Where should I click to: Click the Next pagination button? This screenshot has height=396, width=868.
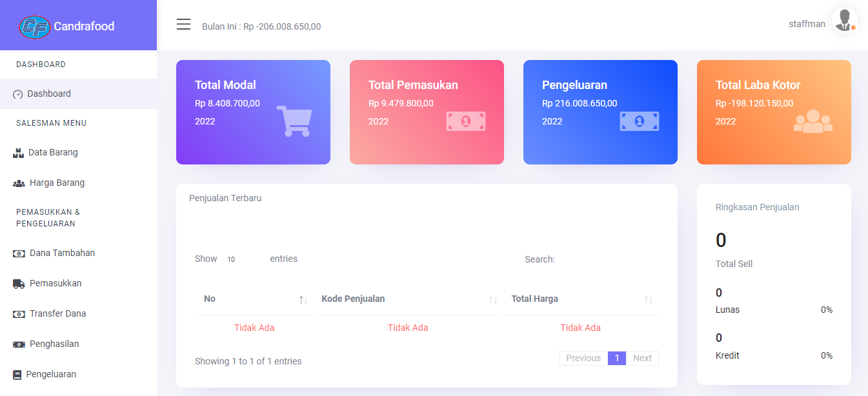coord(642,358)
